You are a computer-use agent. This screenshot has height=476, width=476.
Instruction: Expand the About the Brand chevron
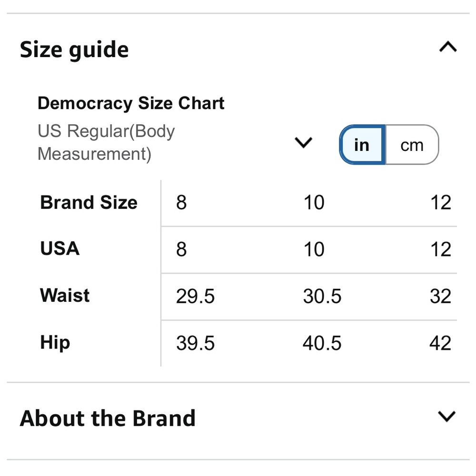pos(447,416)
